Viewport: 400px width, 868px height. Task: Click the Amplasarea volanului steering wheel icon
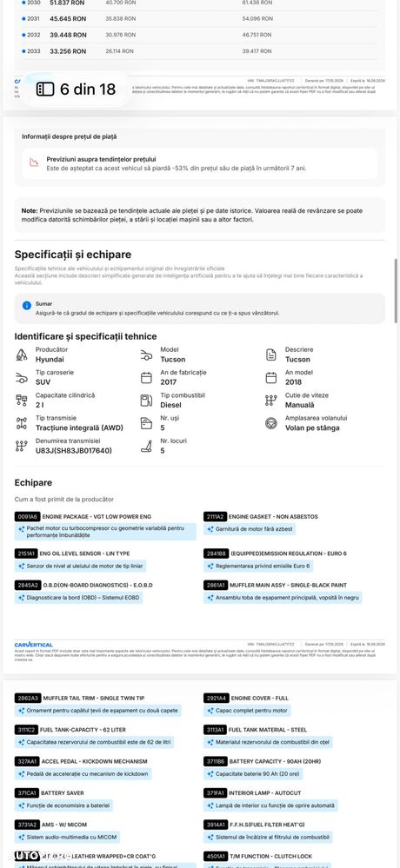click(x=271, y=423)
